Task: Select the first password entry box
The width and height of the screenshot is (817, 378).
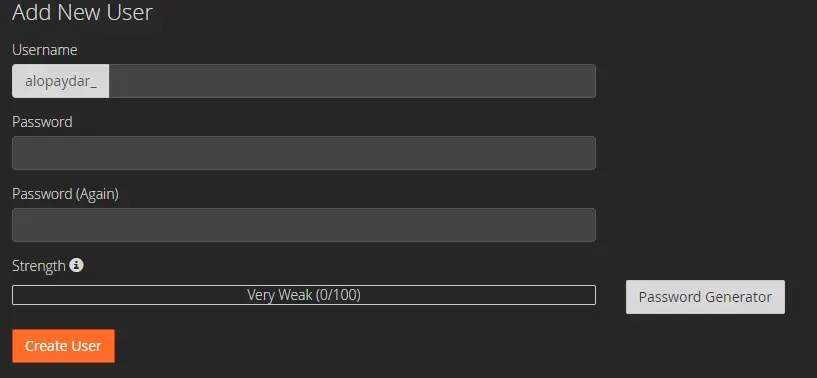Action: click(304, 153)
